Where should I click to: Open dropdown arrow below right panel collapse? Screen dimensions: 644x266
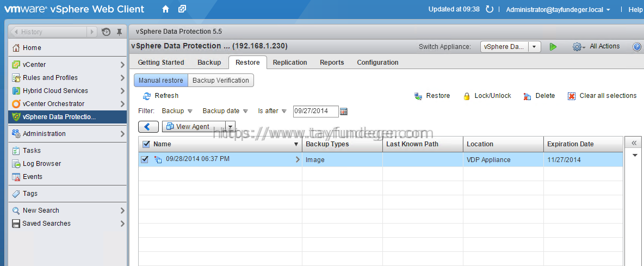click(x=635, y=155)
